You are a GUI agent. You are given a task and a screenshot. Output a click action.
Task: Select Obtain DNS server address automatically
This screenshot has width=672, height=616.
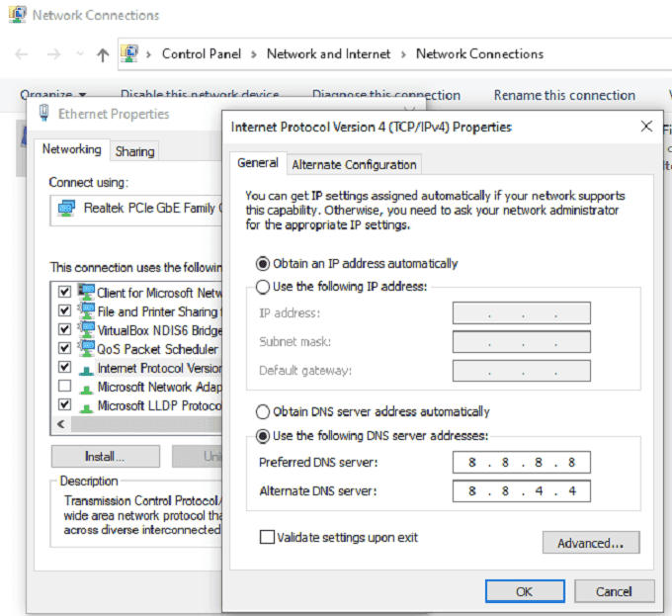click(263, 411)
